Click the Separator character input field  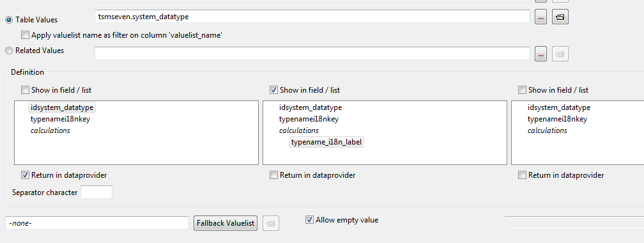(96, 192)
